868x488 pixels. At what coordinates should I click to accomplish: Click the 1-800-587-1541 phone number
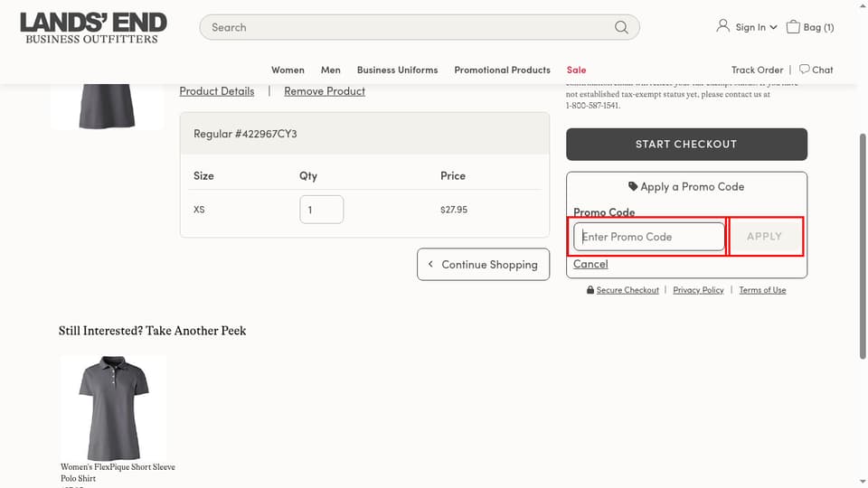click(593, 106)
